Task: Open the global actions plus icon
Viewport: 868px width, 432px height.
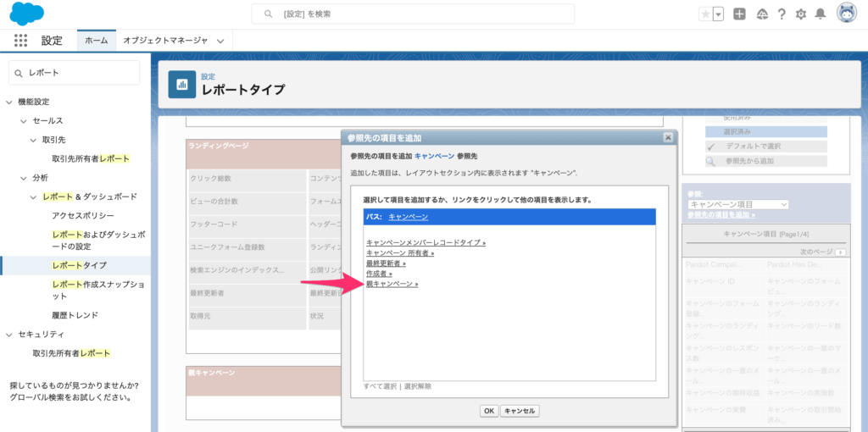Action: coord(739,14)
